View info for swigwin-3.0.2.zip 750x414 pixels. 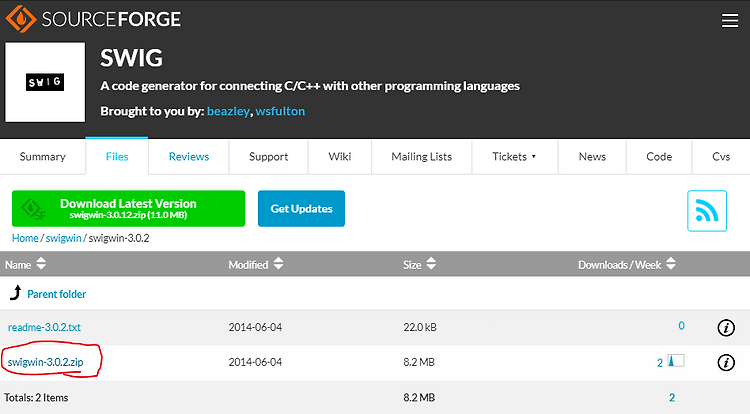726,363
